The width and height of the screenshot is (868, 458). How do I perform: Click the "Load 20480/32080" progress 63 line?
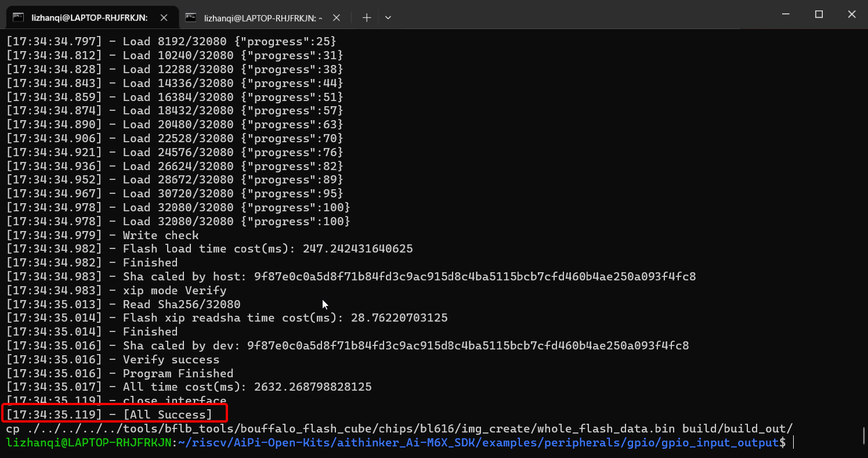(175, 124)
